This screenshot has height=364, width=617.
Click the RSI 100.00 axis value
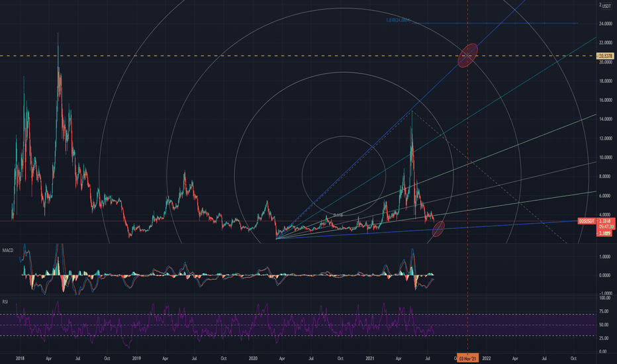coord(605,298)
